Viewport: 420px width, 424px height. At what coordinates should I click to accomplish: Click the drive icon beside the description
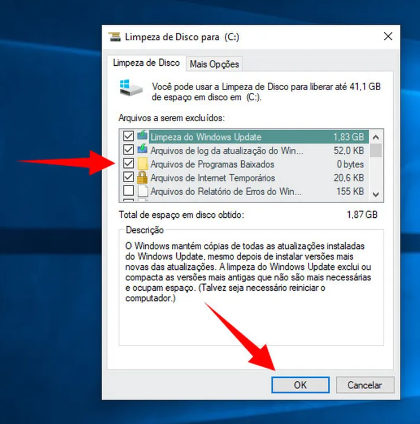[x=131, y=88]
